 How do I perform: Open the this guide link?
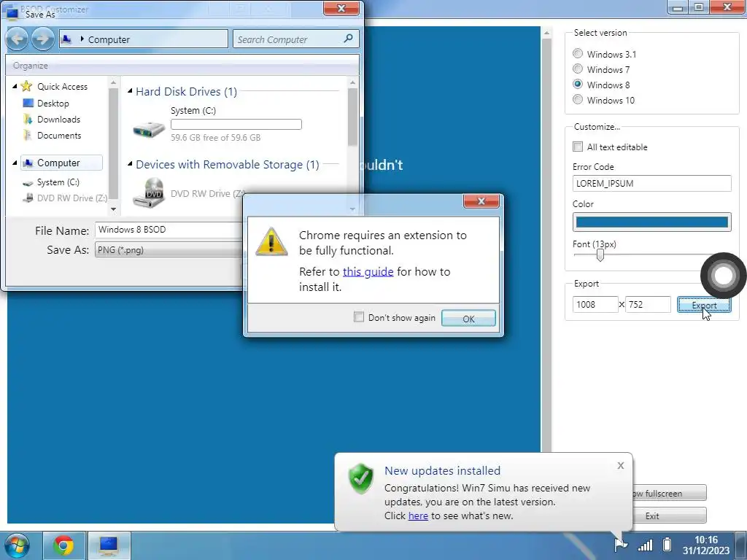[x=368, y=272]
